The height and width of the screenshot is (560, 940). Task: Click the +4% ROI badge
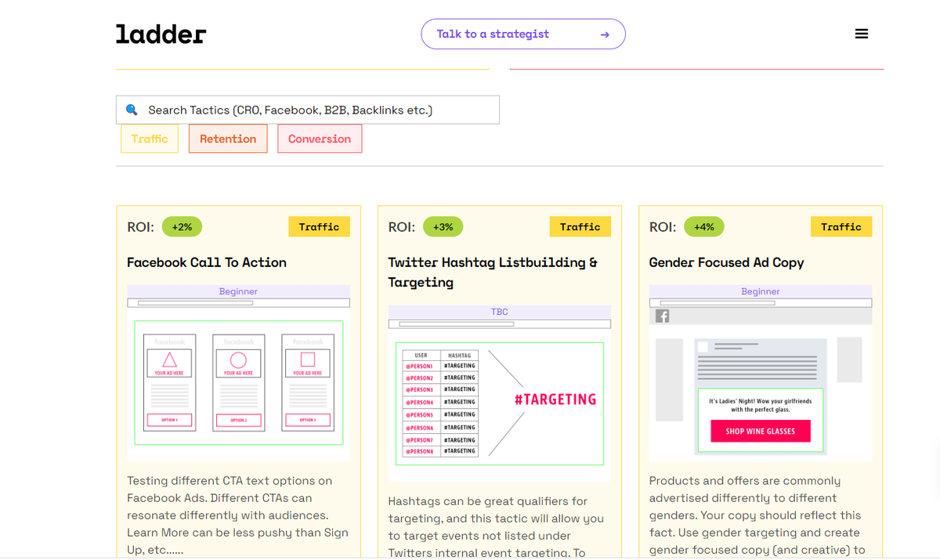point(704,226)
